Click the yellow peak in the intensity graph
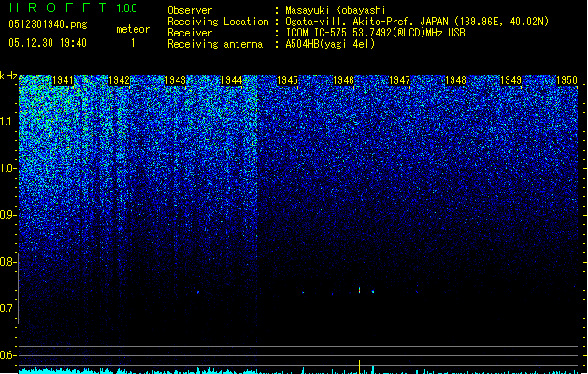 pyautogui.click(x=359, y=367)
